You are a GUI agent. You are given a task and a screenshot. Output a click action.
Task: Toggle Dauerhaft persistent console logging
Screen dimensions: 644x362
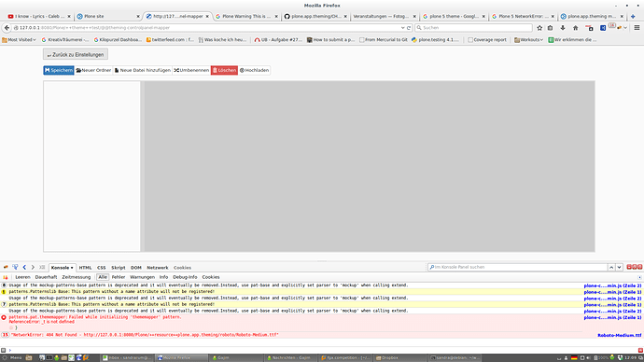(46, 277)
